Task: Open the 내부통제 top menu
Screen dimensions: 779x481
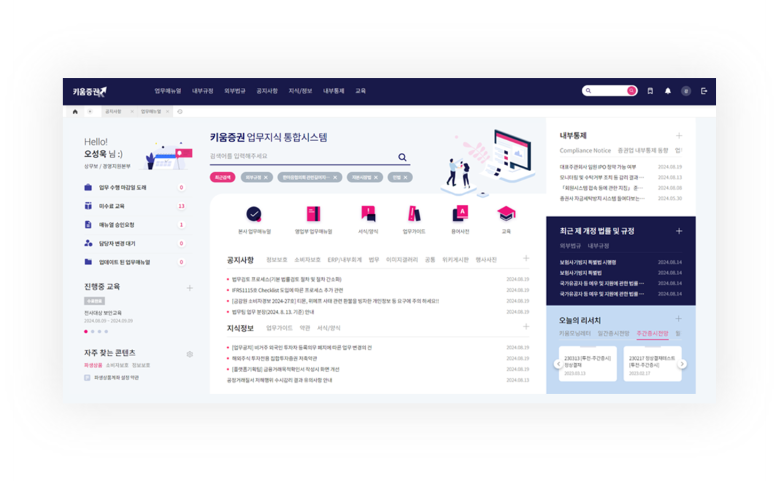Action: click(x=333, y=91)
